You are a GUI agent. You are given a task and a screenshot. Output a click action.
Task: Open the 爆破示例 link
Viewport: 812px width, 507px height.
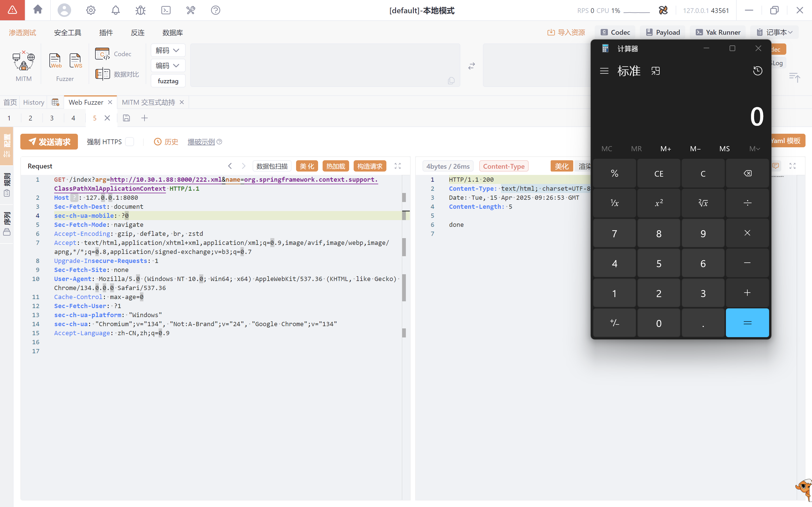[x=201, y=142]
